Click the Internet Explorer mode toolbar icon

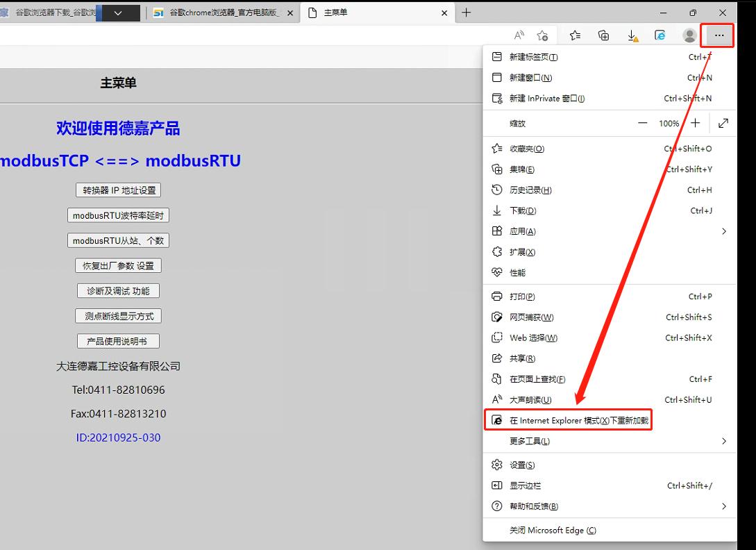point(660,35)
